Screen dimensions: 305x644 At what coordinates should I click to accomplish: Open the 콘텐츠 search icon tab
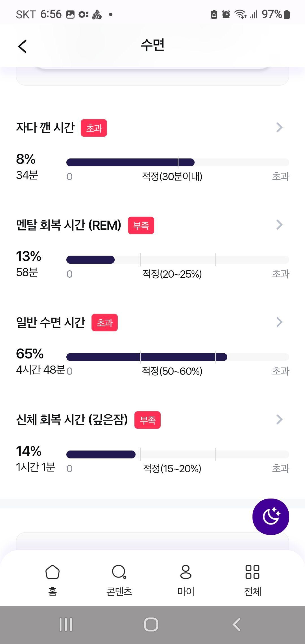click(119, 572)
